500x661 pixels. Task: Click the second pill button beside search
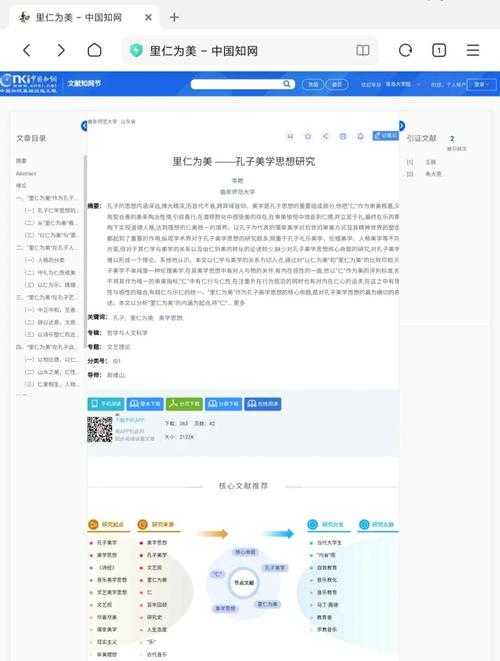click(337, 84)
